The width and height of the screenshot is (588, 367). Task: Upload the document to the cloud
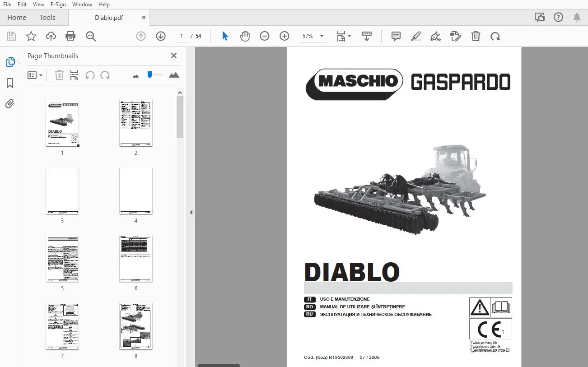coord(51,36)
